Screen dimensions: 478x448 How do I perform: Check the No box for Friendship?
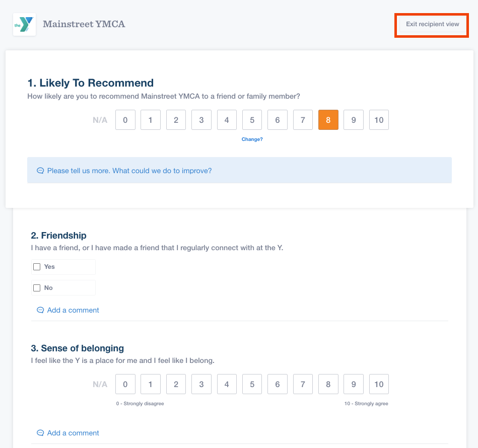click(x=37, y=288)
